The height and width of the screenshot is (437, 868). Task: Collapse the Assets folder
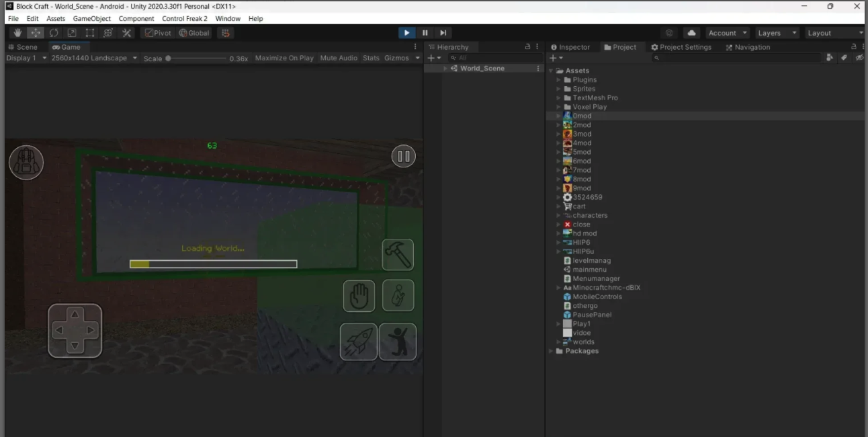(x=551, y=71)
